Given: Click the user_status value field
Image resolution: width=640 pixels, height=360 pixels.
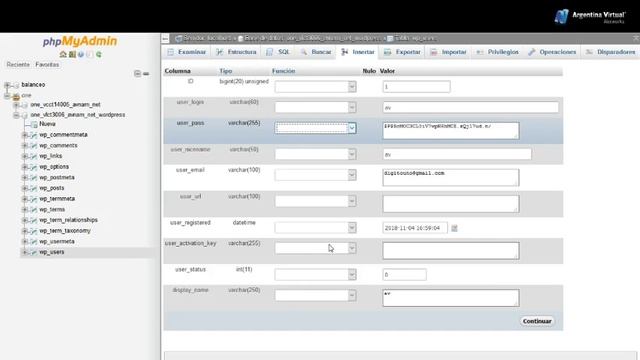Looking at the screenshot, I should [404, 275].
